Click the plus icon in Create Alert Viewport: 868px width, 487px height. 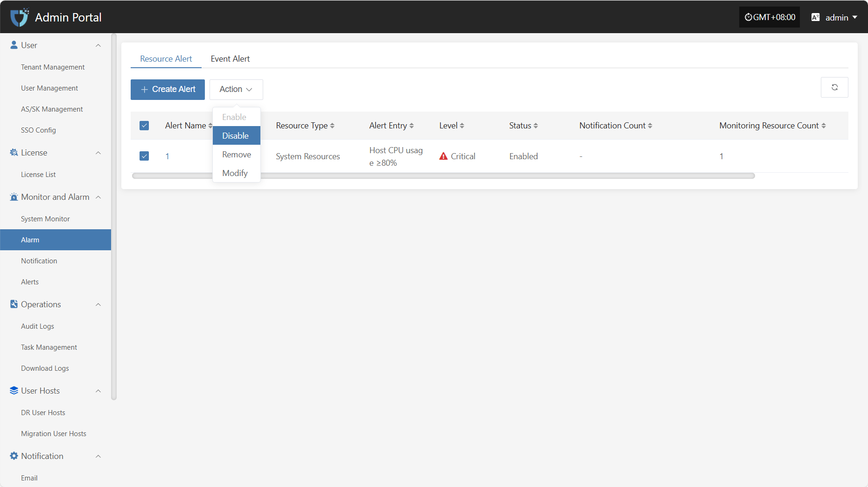tap(145, 89)
